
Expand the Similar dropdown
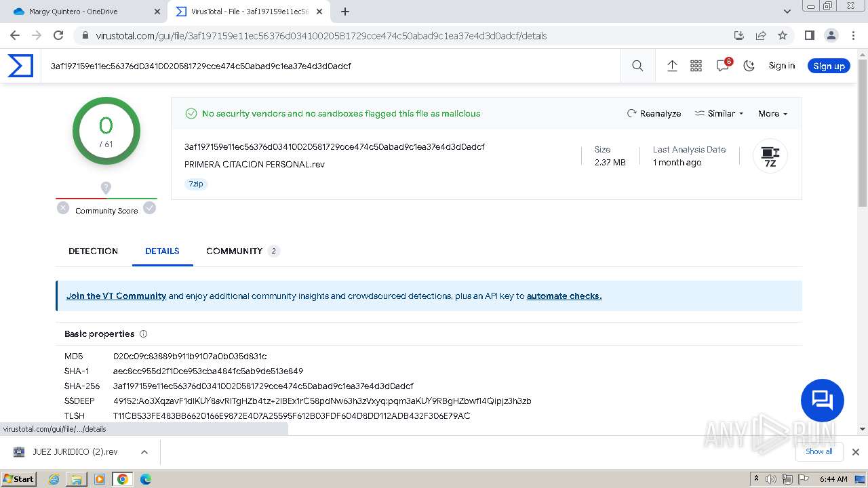click(719, 114)
